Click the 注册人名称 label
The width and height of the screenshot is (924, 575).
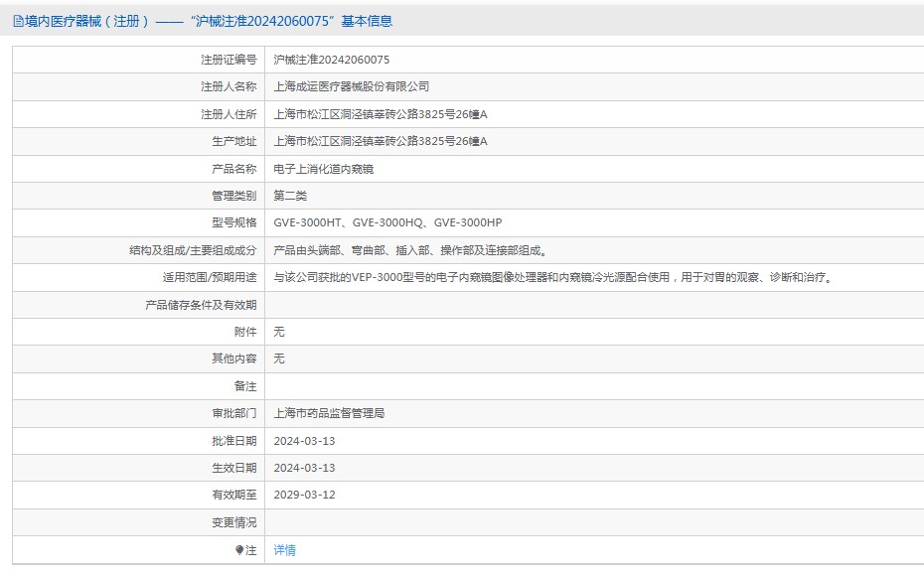(229, 86)
